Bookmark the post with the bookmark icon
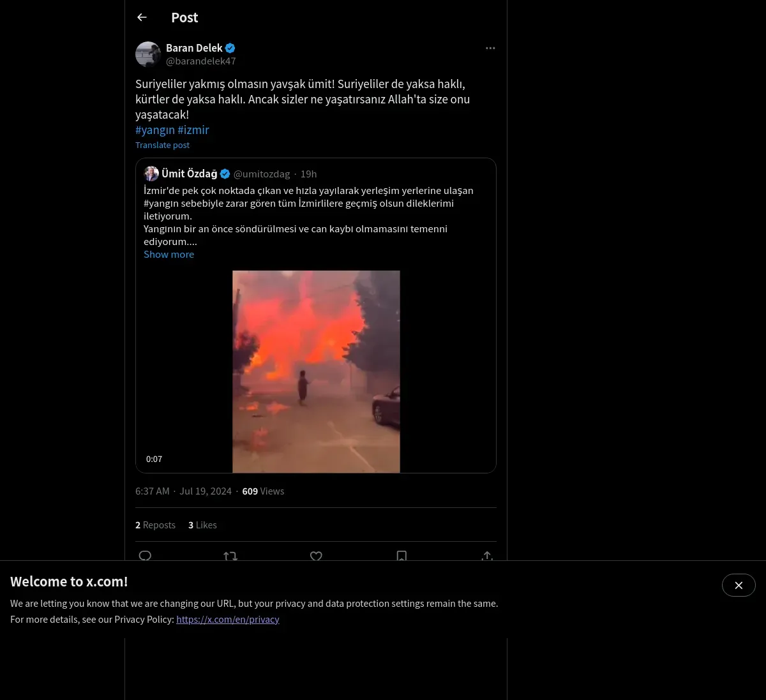This screenshot has width=766, height=700. point(402,556)
